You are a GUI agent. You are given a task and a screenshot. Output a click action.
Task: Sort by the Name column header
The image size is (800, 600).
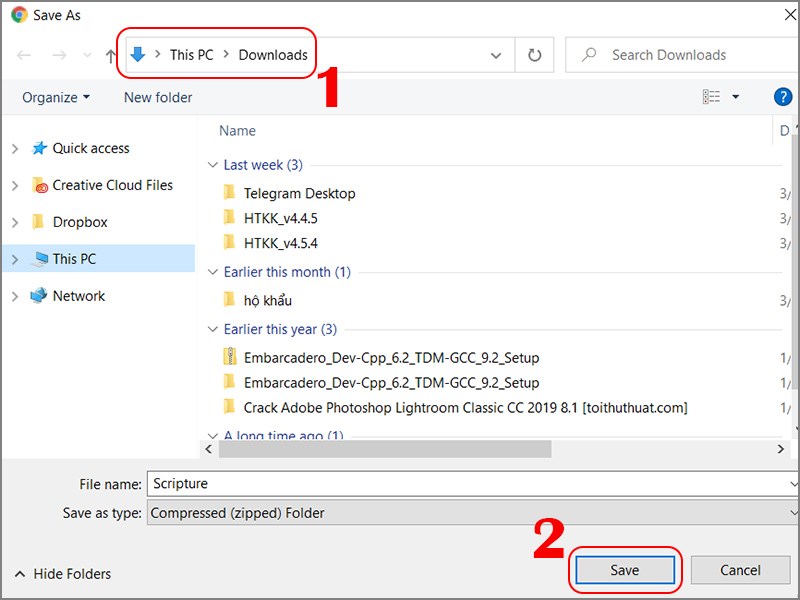237,131
